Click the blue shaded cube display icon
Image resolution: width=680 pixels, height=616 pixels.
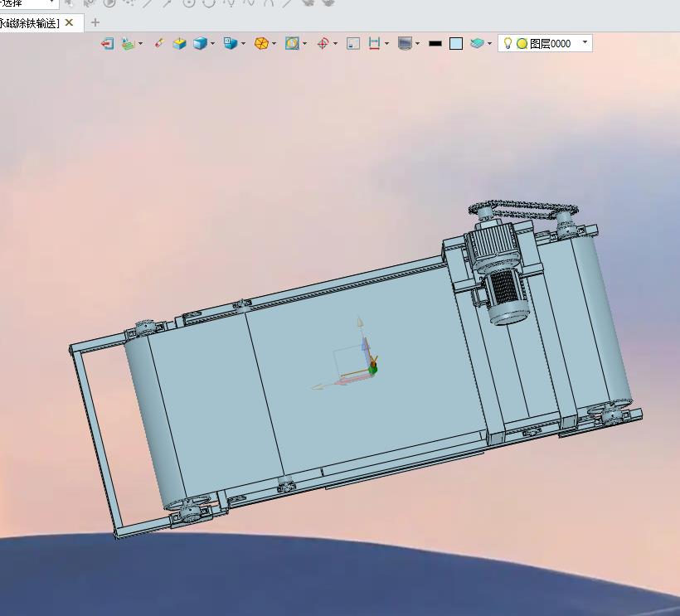point(200,43)
